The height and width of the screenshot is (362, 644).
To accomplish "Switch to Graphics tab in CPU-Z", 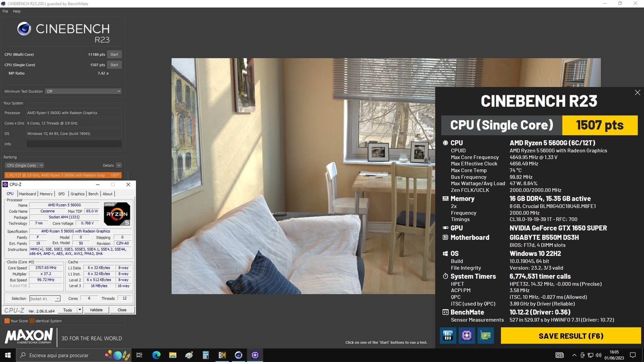I will point(77,194).
